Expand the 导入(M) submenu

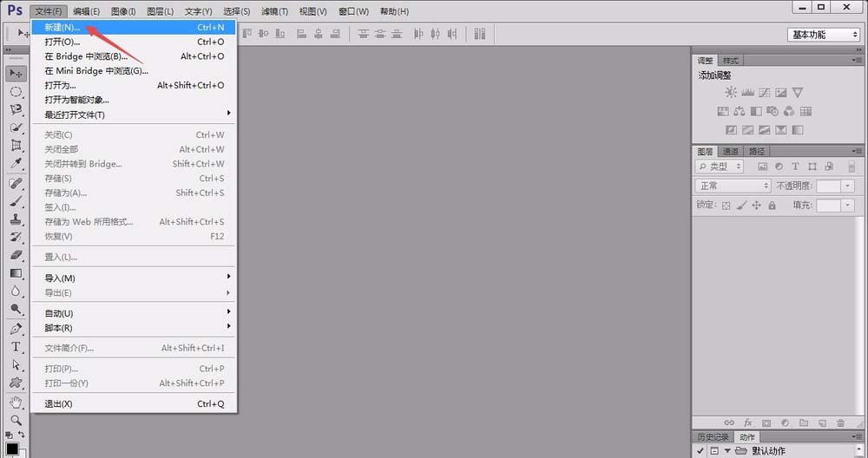pos(135,278)
